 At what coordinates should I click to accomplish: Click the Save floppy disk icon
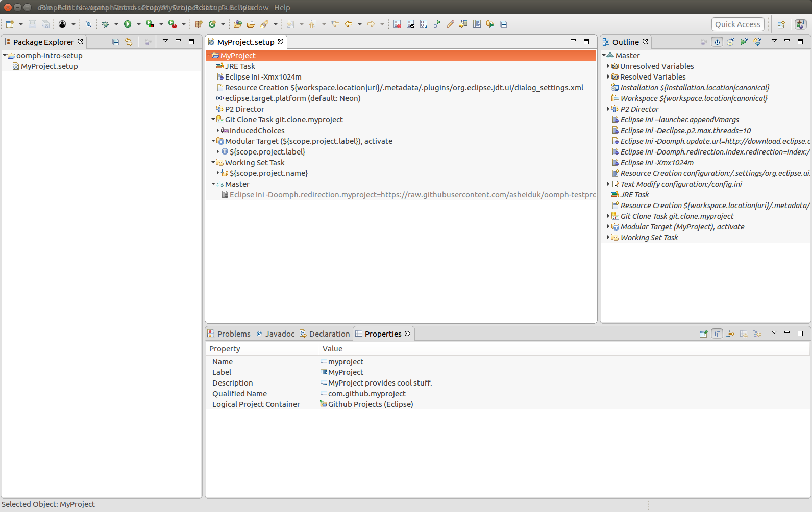coord(32,24)
